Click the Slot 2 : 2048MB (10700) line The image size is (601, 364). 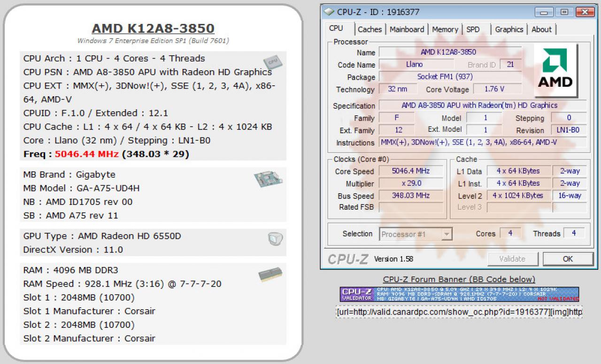click(x=79, y=325)
